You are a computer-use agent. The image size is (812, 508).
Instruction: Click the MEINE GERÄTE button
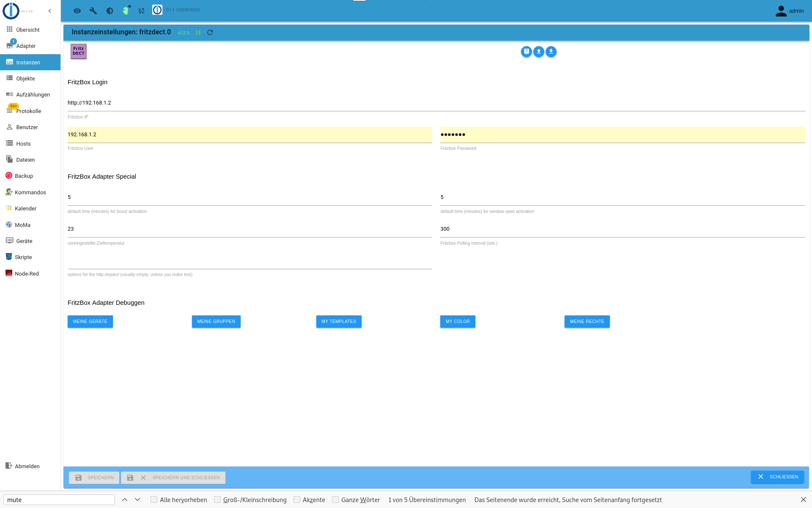[x=90, y=321]
